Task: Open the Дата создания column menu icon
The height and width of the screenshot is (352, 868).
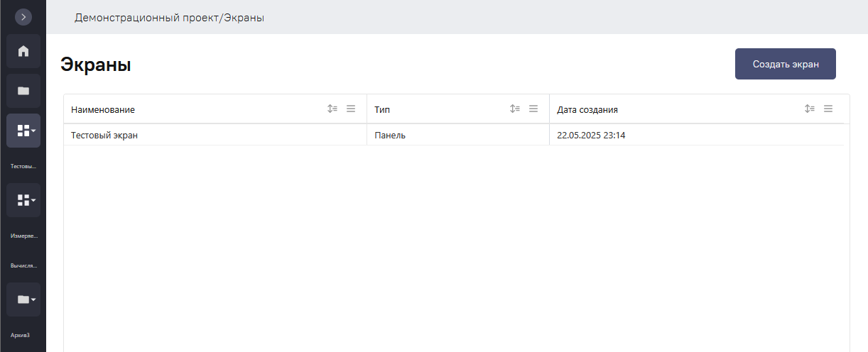Action: pos(828,109)
